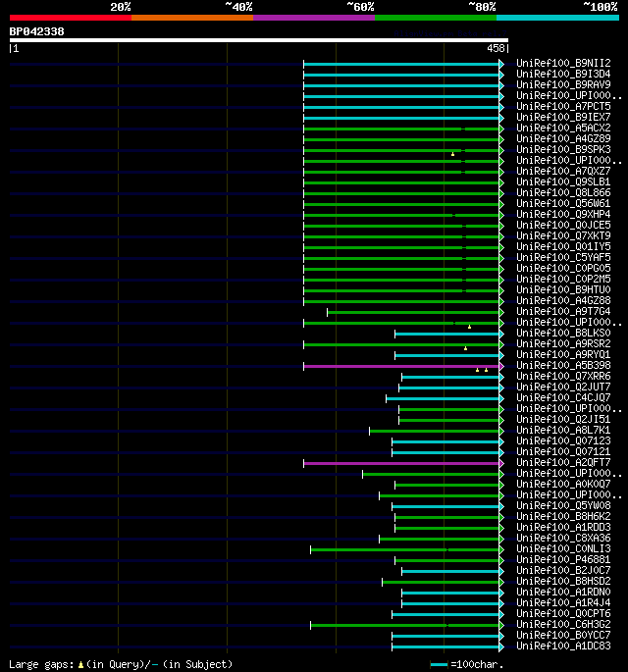Image resolution: width=628 pixels, height=672 pixels.
Task: Select the UniRef100_A9T7G4 label
Action: [563, 312]
